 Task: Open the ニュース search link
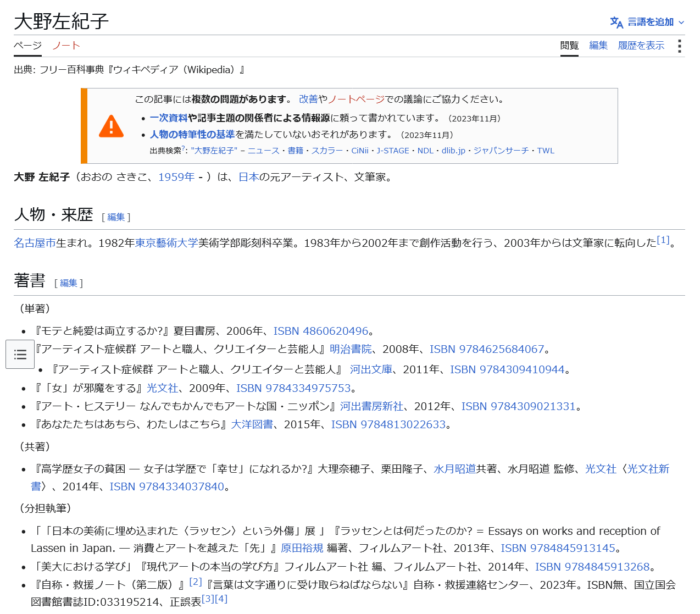click(264, 151)
